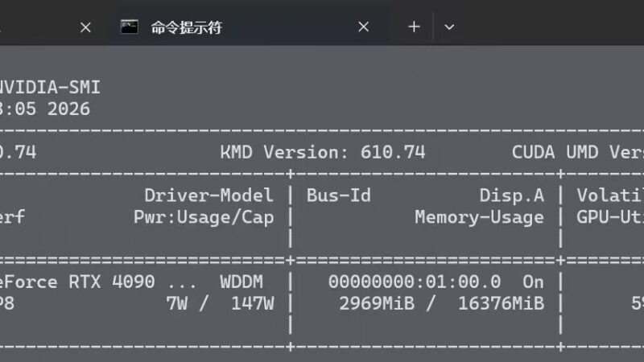Click the Memory-Usage header text

[x=479, y=217]
